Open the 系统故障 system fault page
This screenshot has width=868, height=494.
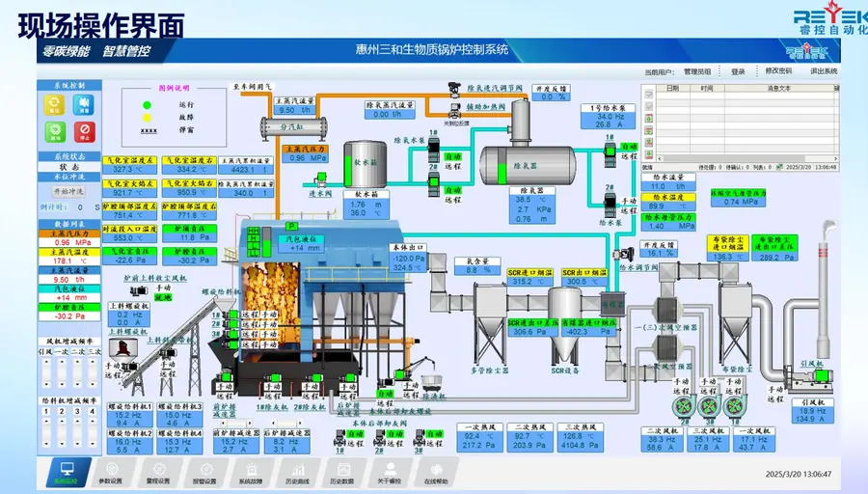(x=251, y=474)
